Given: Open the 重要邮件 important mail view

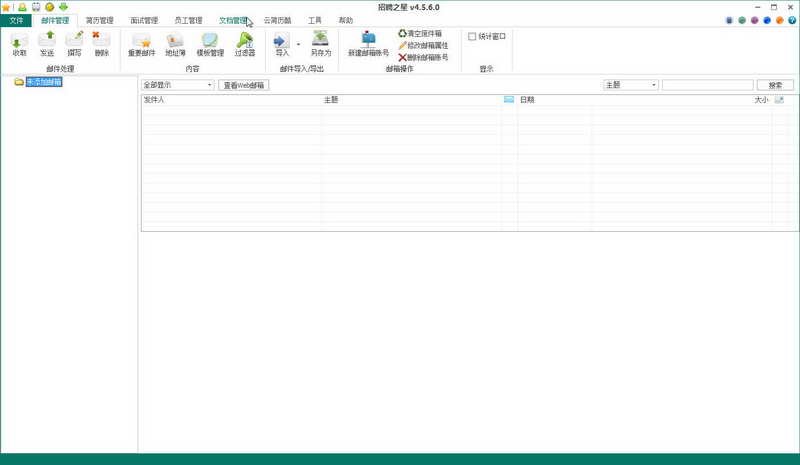Looking at the screenshot, I should coord(141,44).
